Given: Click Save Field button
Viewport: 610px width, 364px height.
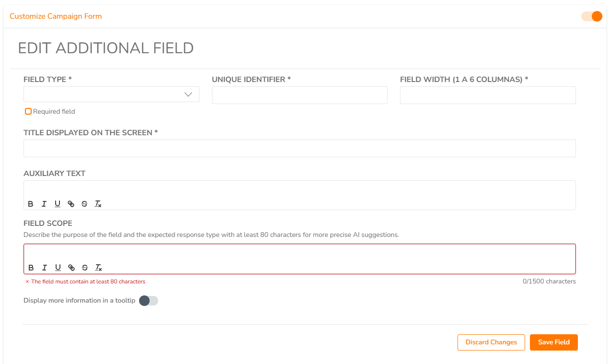Looking at the screenshot, I should point(554,342).
